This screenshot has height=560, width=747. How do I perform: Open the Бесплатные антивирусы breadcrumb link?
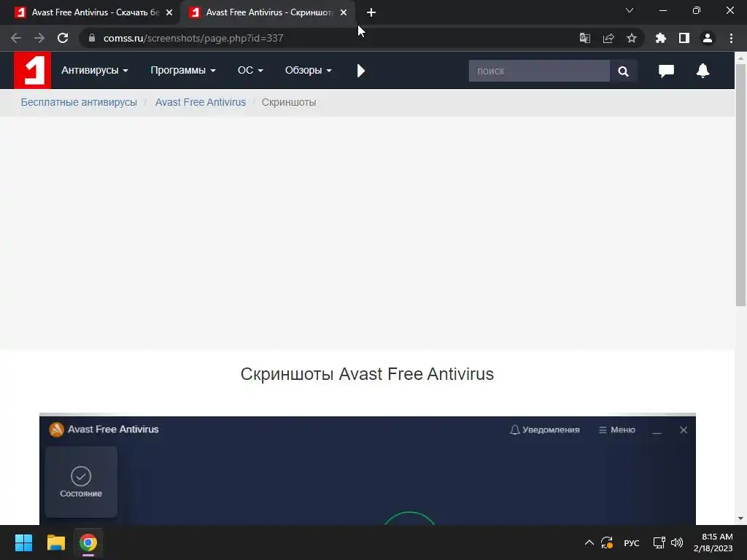pos(79,102)
